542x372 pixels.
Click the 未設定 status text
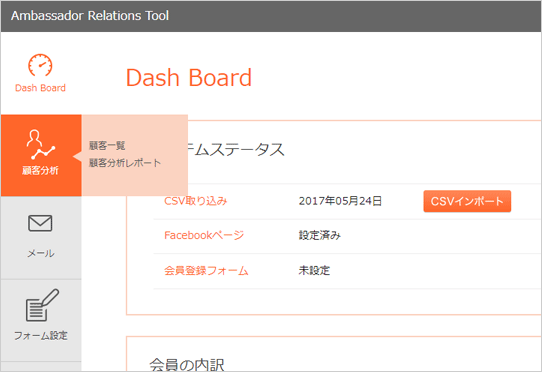point(314,270)
